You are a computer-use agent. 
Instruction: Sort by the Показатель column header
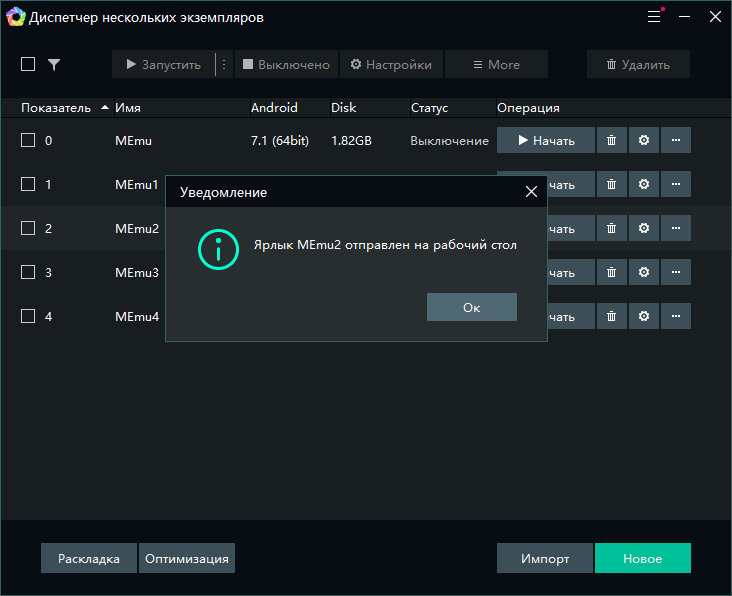pyautogui.click(x=56, y=108)
